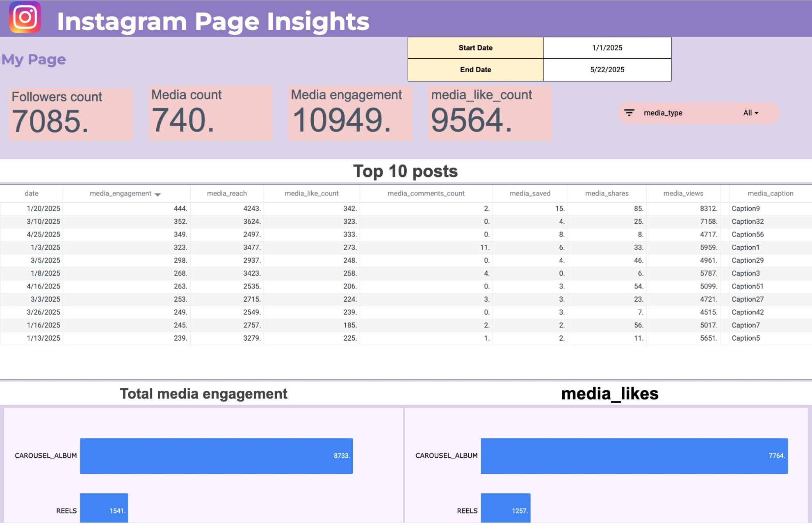This screenshot has width=812, height=525.
Task: Select the Caption9 row in table
Action: click(406, 209)
